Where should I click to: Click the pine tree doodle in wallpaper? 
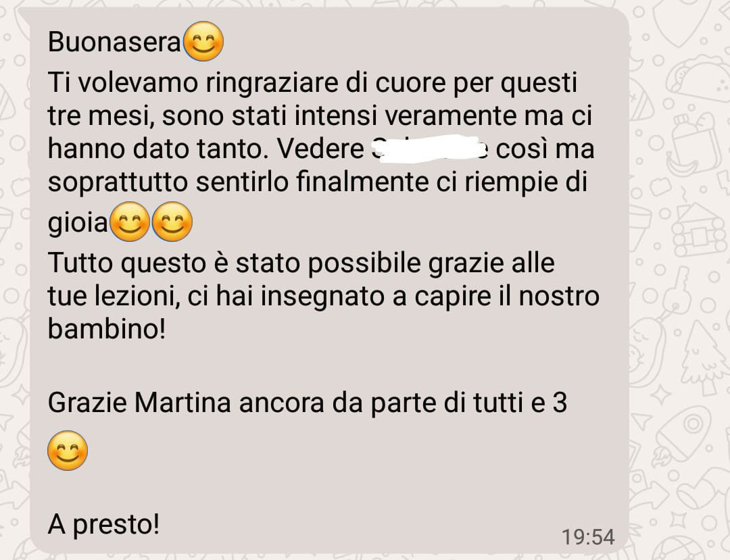coord(703,358)
